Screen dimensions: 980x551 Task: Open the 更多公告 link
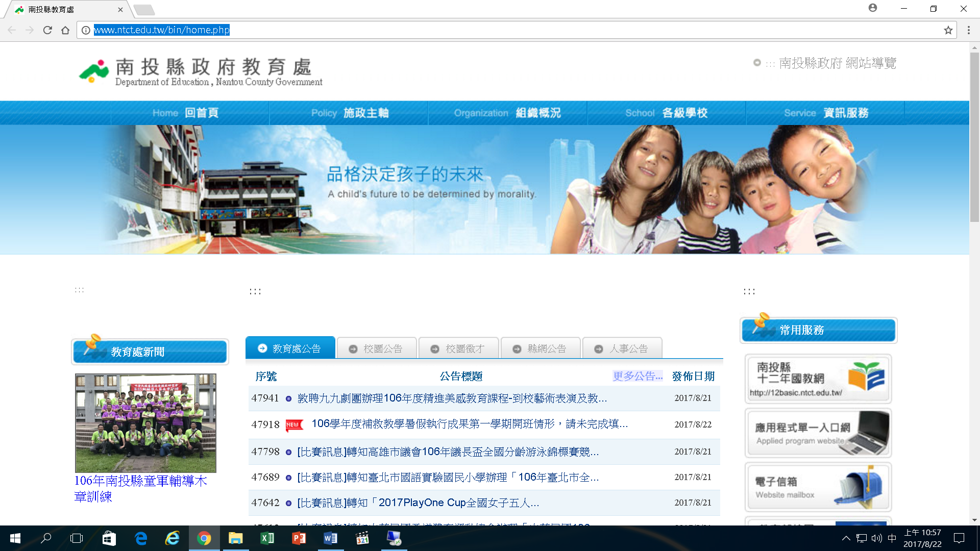(x=638, y=376)
